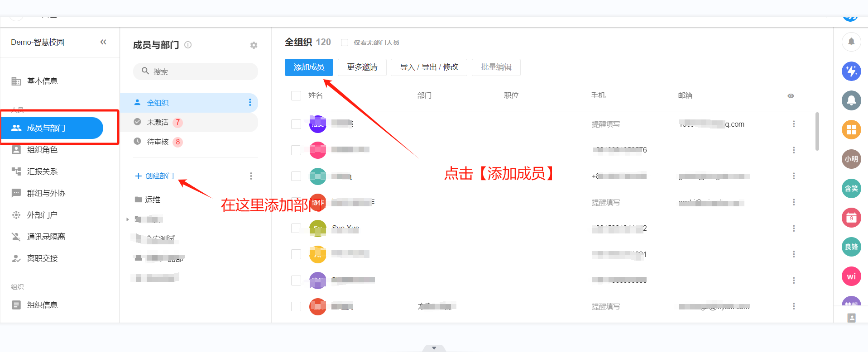Collapse the sidebar with the double-chevron icon

pos(103,42)
